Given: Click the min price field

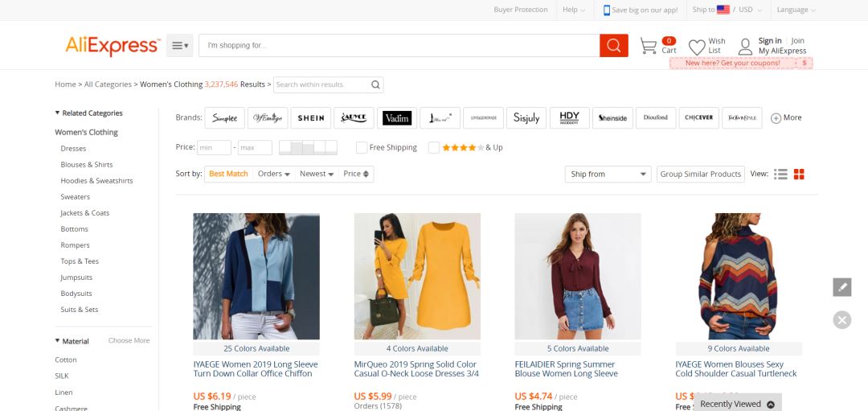Looking at the screenshot, I should 215,147.
